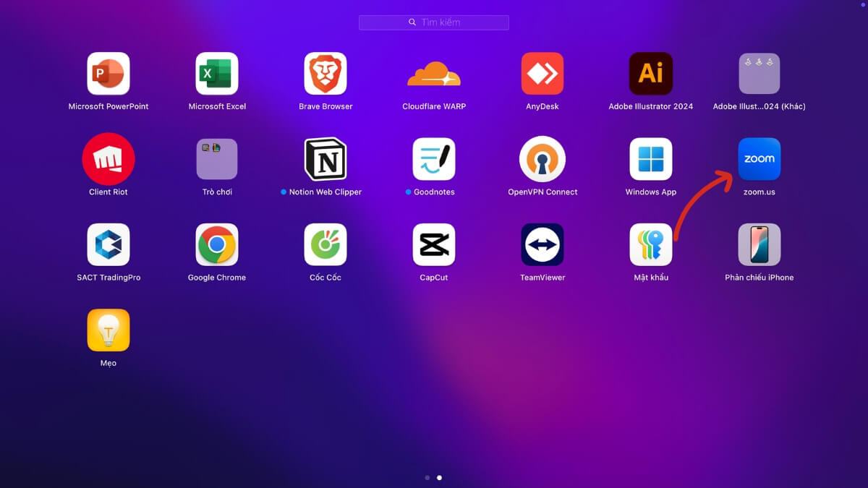The image size is (868, 488).
Task: Open Notion Web Clipper
Action: click(x=325, y=159)
